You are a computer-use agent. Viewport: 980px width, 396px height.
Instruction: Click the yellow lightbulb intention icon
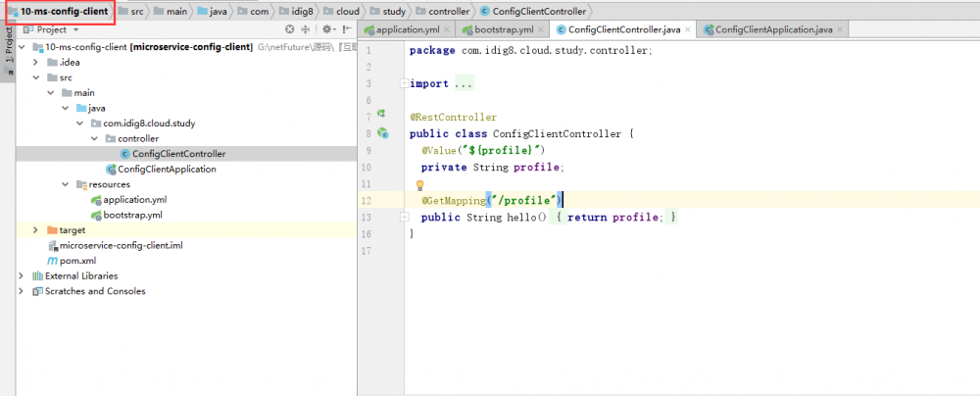(420, 184)
